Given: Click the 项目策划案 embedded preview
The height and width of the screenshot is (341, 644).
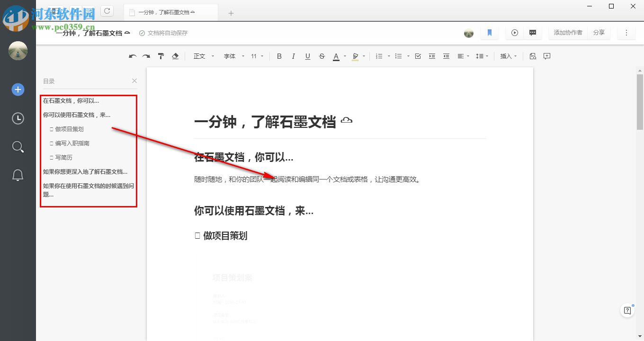Looking at the screenshot, I should (233, 278).
